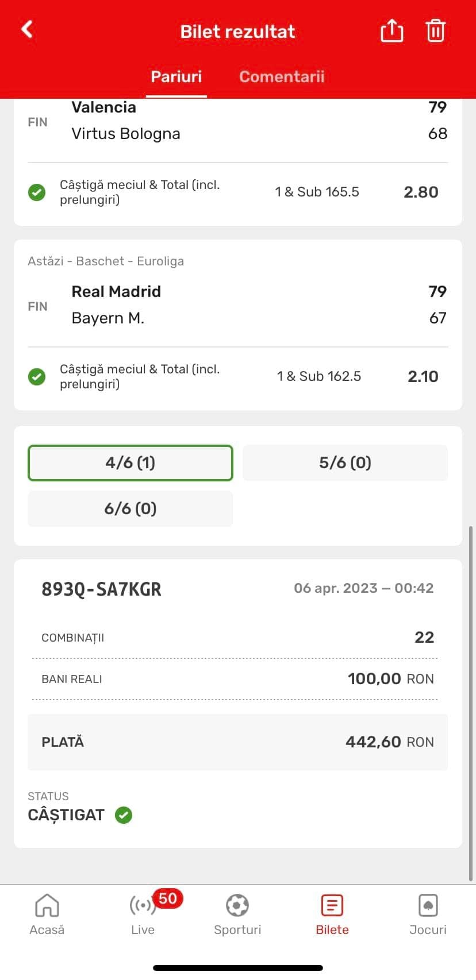The width and height of the screenshot is (476, 980).
Task: Switch to the Pariuri tab
Action: pyautogui.click(x=176, y=76)
